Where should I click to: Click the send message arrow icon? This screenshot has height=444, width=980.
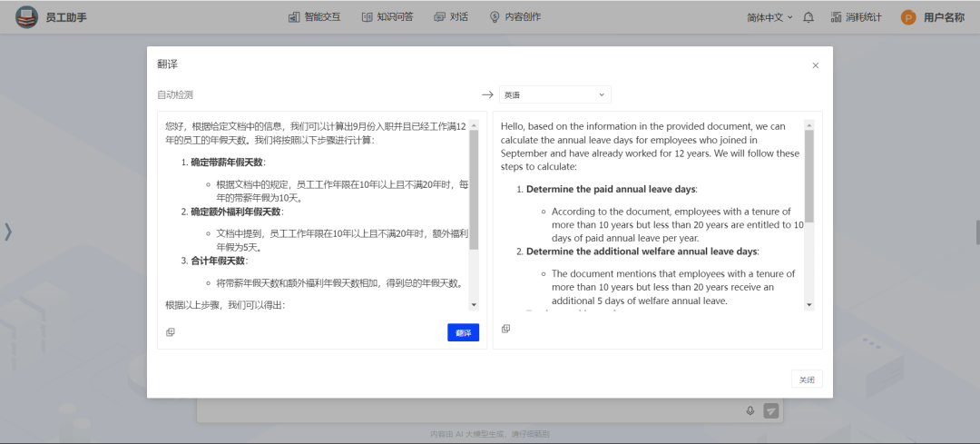click(x=771, y=411)
